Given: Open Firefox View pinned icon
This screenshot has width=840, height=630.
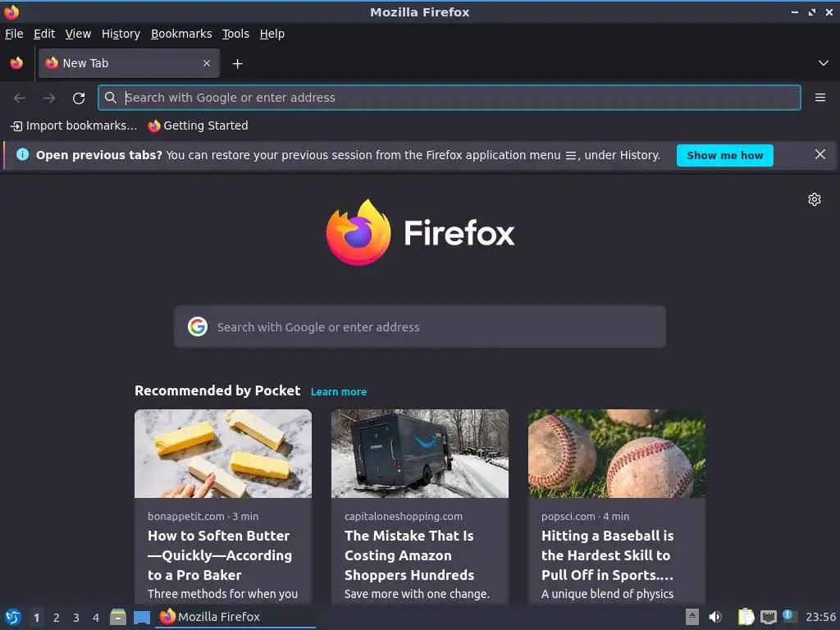Looking at the screenshot, I should (16, 63).
